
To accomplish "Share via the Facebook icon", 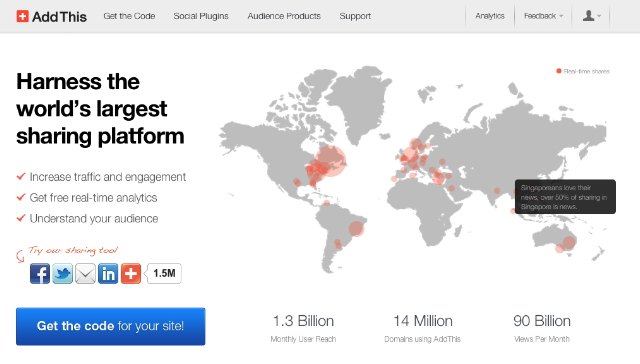I will tap(40, 273).
